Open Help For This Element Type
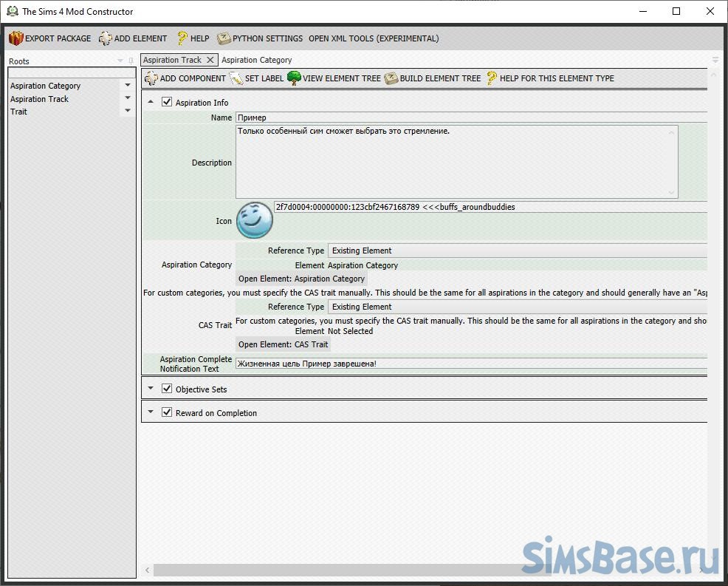 click(x=492, y=78)
